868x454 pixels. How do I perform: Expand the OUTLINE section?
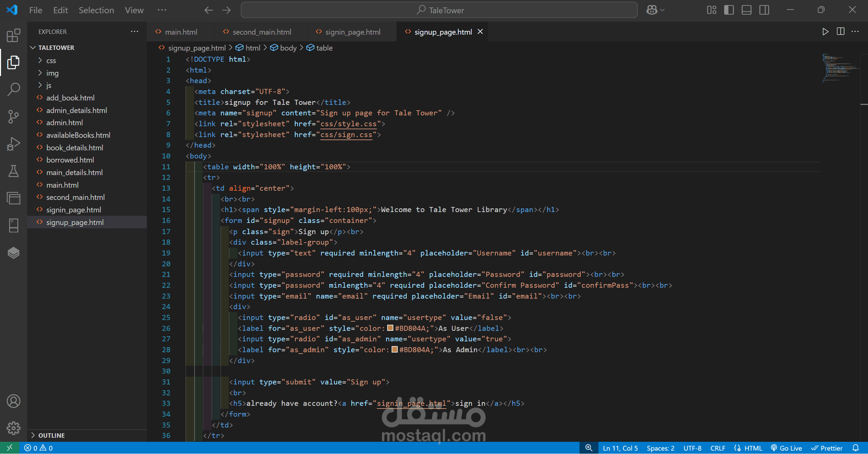[x=52, y=435]
